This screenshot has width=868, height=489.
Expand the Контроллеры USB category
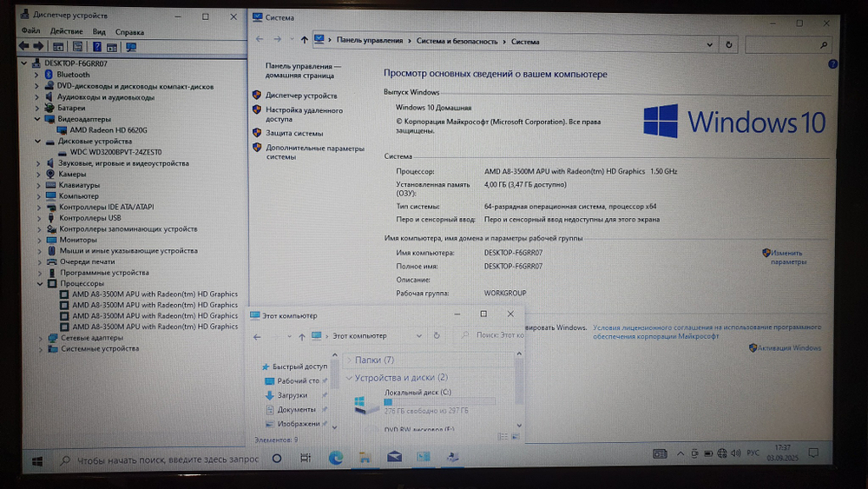(39, 218)
